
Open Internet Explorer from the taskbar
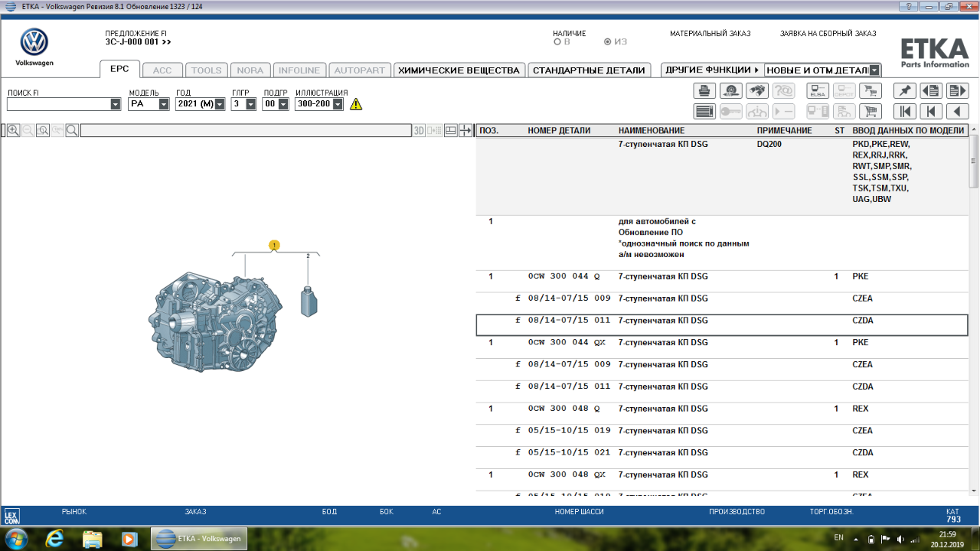tap(54, 539)
